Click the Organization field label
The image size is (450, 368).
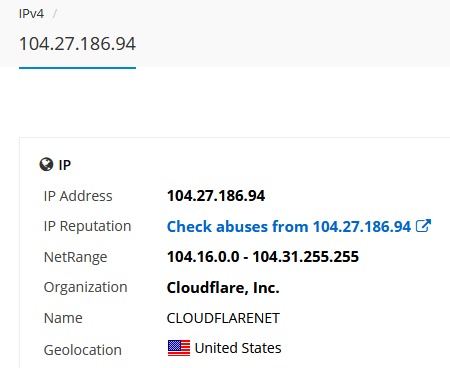pos(85,287)
